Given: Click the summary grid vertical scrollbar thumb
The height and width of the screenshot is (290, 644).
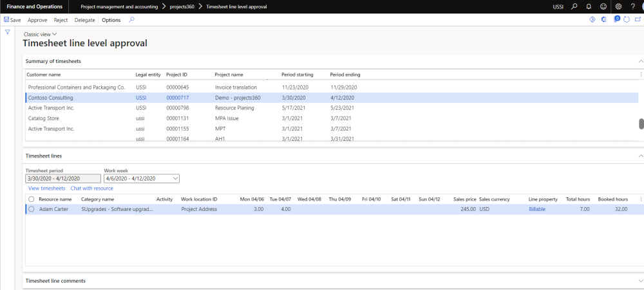Looking at the screenshot, I should point(640,124).
